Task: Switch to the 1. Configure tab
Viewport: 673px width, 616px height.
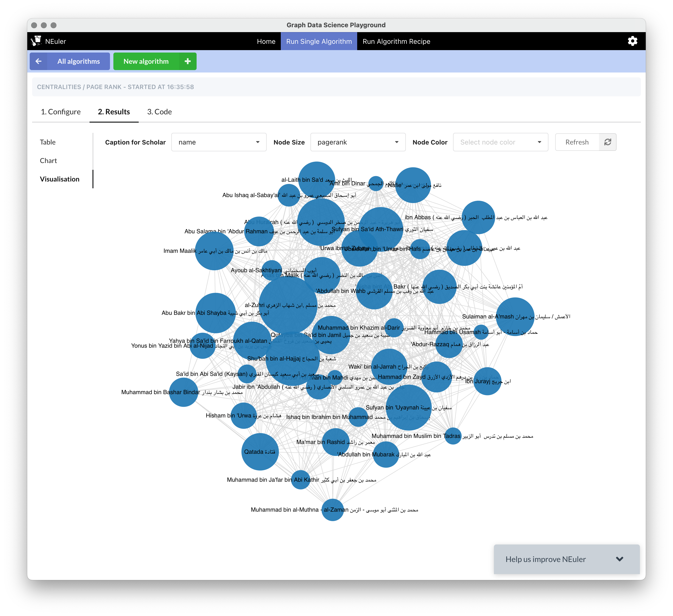Action: [61, 112]
